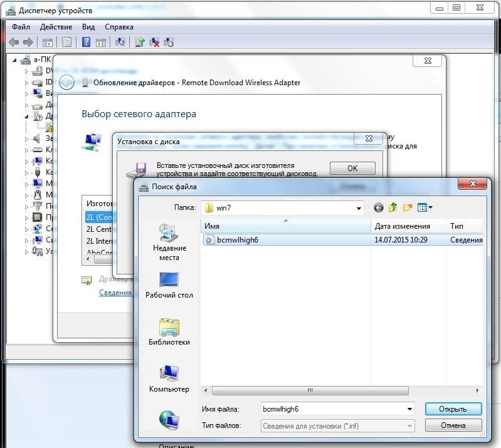The height and width of the screenshot is (448, 501).
Task: Click the blue Help question mark icon
Action: tap(86, 42)
